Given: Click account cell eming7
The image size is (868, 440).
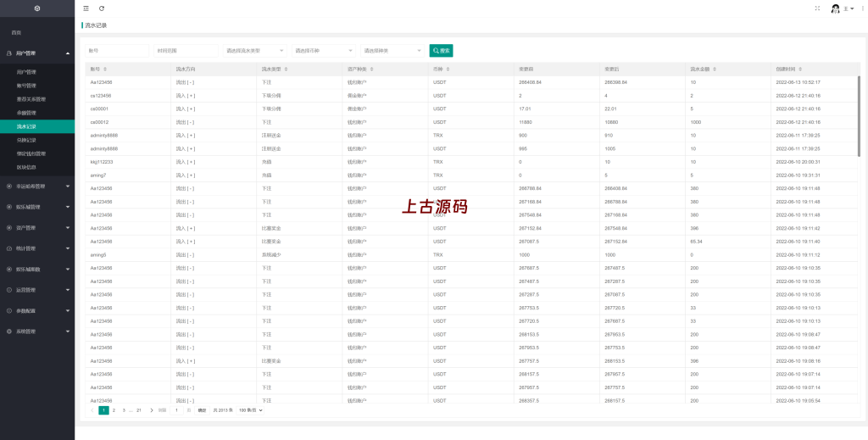Looking at the screenshot, I should pyautogui.click(x=98, y=175).
